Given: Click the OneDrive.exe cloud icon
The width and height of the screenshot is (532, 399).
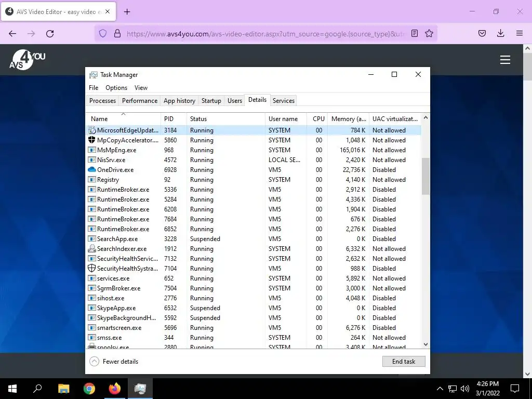Looking at the screenshot, I should click(91, 170).
